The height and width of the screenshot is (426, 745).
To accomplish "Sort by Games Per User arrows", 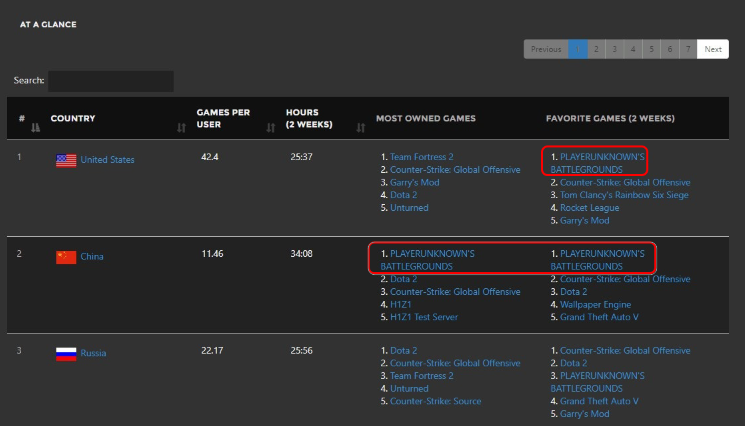I will point(270,127).
